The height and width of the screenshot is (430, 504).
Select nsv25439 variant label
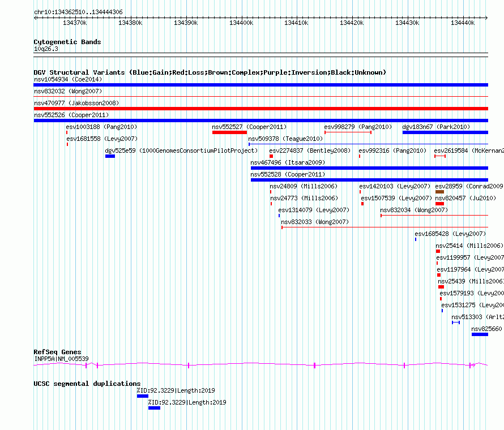point(471,281)
